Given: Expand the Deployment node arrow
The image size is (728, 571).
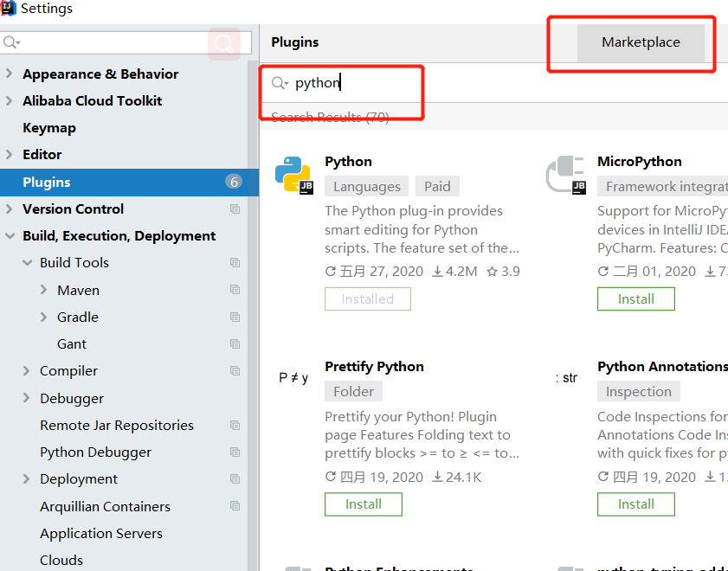Looking at the screenshot, I should 27,479.
